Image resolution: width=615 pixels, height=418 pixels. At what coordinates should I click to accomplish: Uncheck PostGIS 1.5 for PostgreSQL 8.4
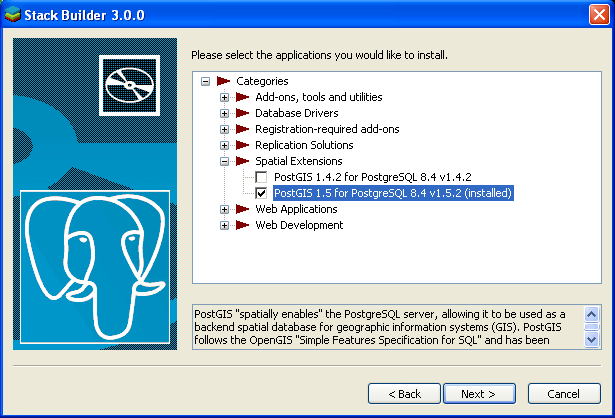click(261, 193)
